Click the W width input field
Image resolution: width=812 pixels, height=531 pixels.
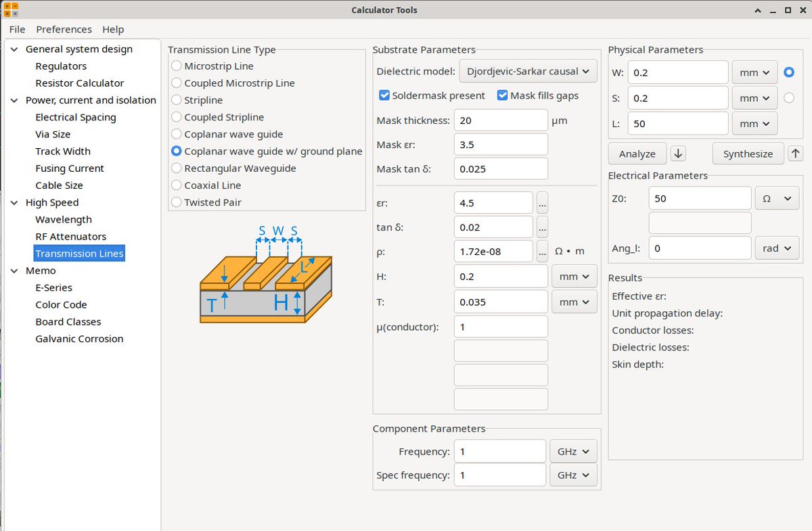[x=677, y=72]
